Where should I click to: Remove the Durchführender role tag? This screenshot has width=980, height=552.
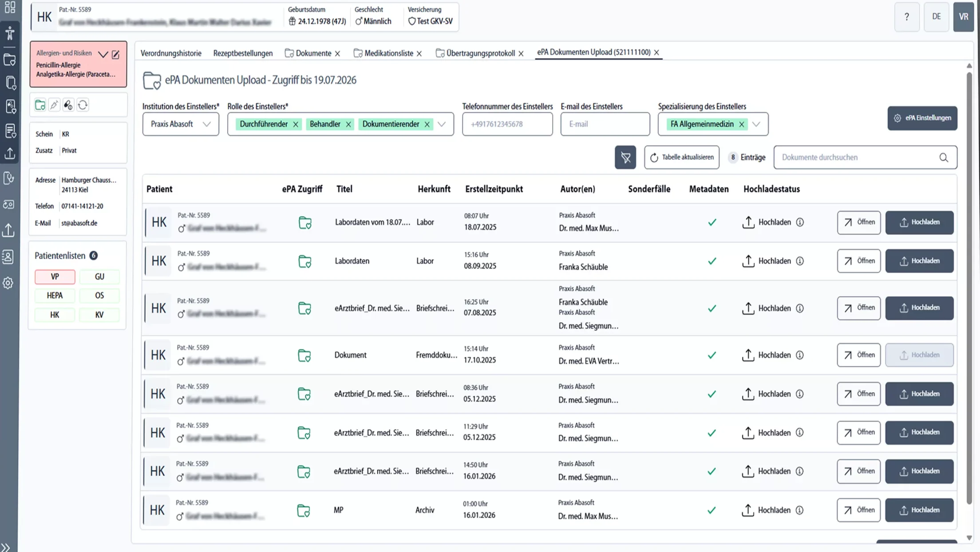coord(296,124)
